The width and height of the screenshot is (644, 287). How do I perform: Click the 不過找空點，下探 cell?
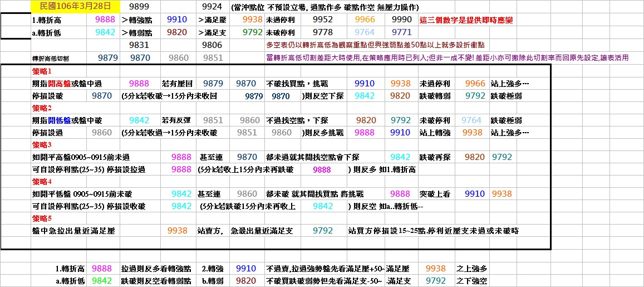point(297,121)
